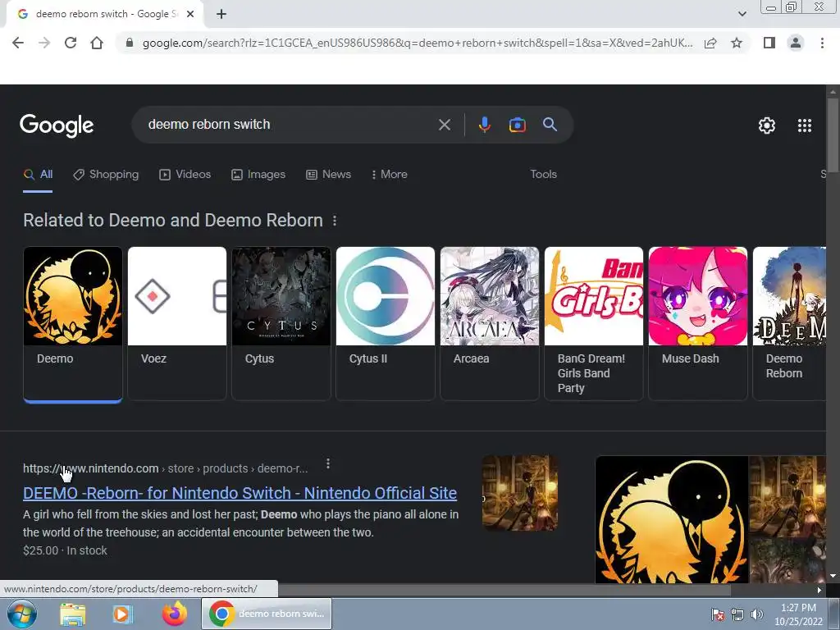Start voice search with the microphone
Screen dimensions: 840x630
coord(484,125)
